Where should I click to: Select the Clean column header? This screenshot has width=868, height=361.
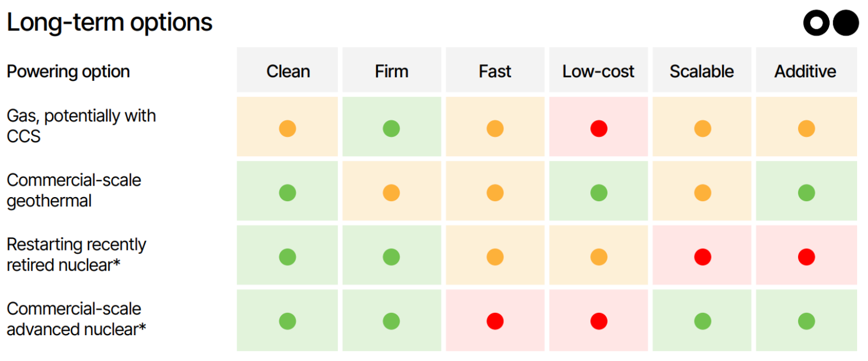[288, 70]
